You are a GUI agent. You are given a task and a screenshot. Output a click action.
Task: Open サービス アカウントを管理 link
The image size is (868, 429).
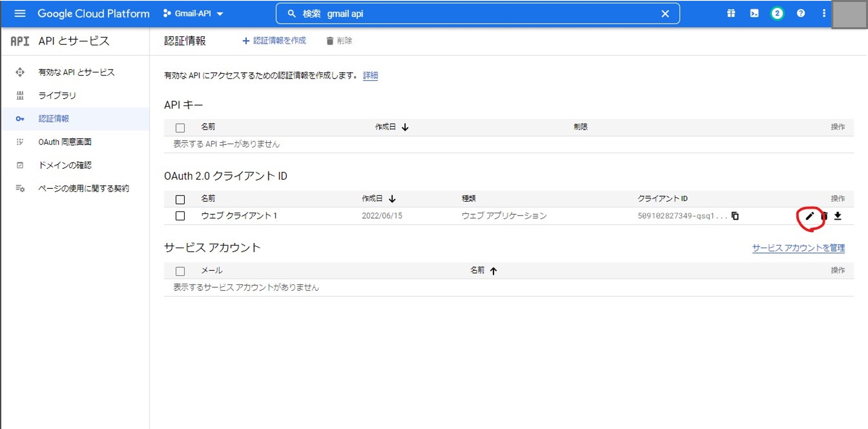pyautogui.click(x=799, y=248)
